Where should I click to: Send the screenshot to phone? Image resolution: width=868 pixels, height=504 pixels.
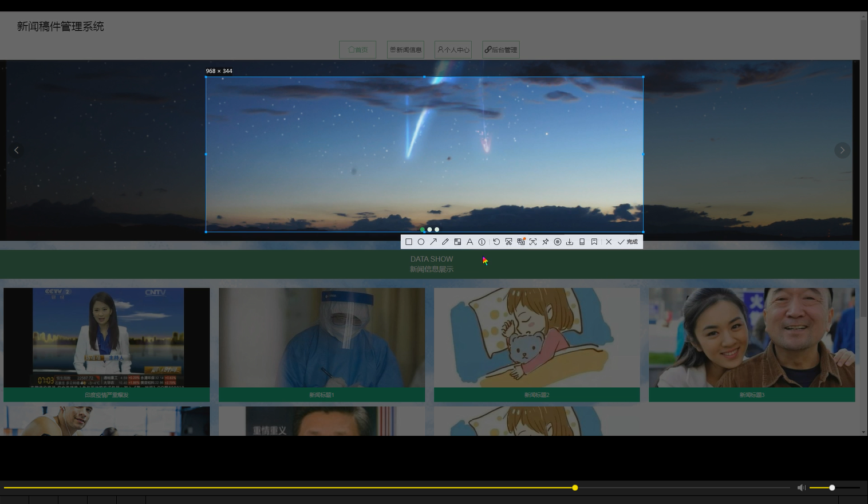(582, 242)
